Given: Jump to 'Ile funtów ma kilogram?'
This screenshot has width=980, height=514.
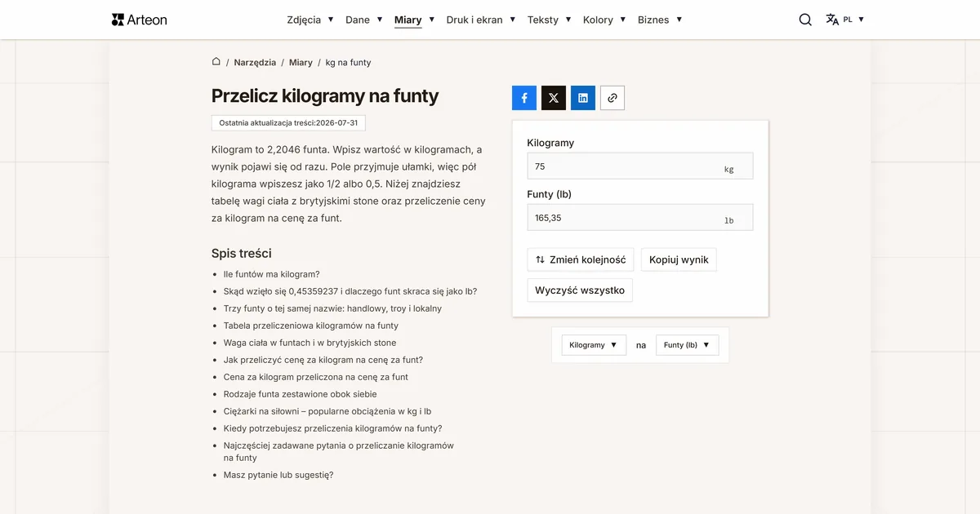Looking at the screenshot, I should click(272, 274).
